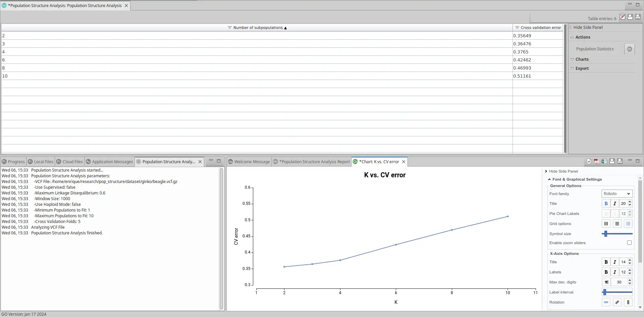Enable zoom sliders checkbox
644x317 pixels.
click(629, 243)
